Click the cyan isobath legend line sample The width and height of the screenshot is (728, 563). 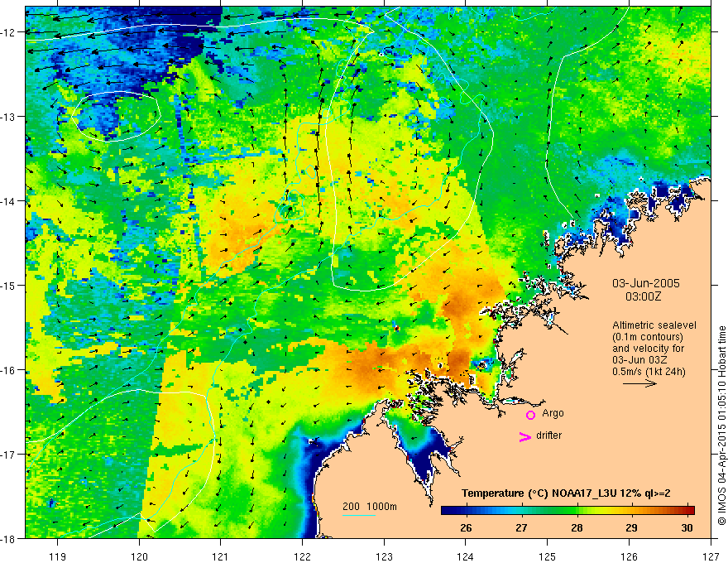[x=359, y=515]
